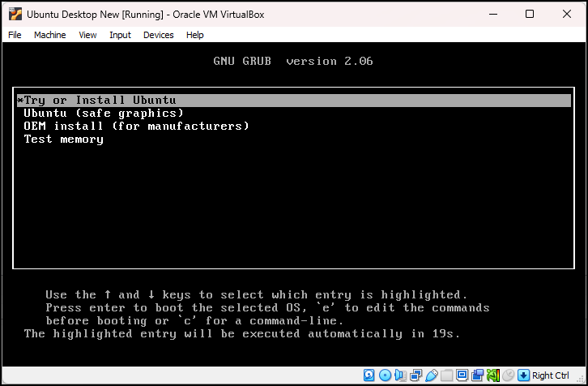Open the Machine menu
Viewport: 588px width, 386px height.
50,35
